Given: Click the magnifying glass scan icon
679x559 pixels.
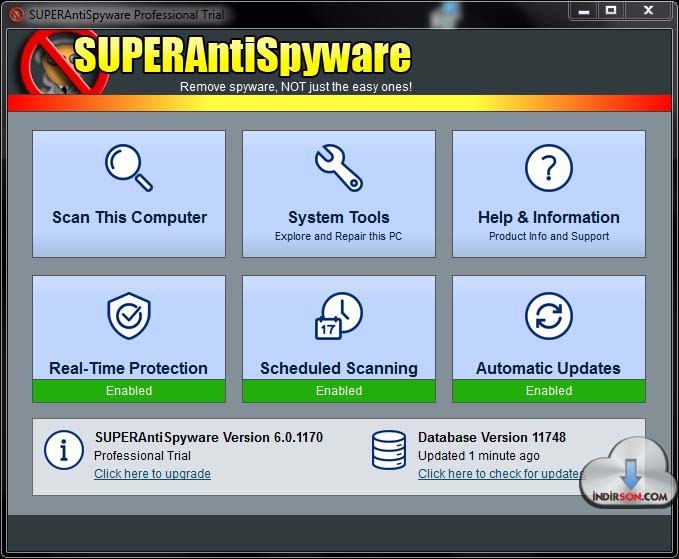Looking at the screenshot, I should [x=129, y=168].
